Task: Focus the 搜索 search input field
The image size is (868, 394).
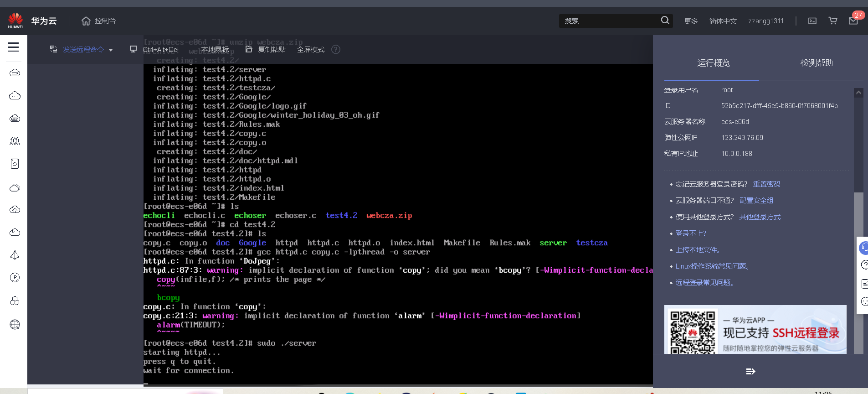Action: [610, 21]
